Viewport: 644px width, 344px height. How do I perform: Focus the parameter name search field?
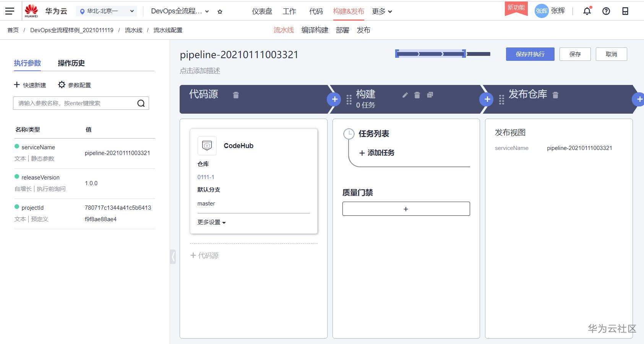click(x=81, y=103)
